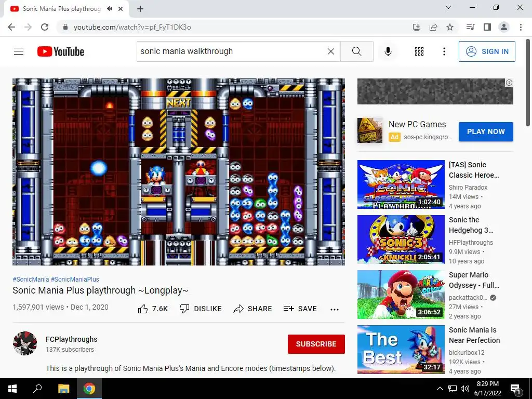Share this page from the address bar
The height and width of the screenshot is (399, 532).
pos(433,27)
